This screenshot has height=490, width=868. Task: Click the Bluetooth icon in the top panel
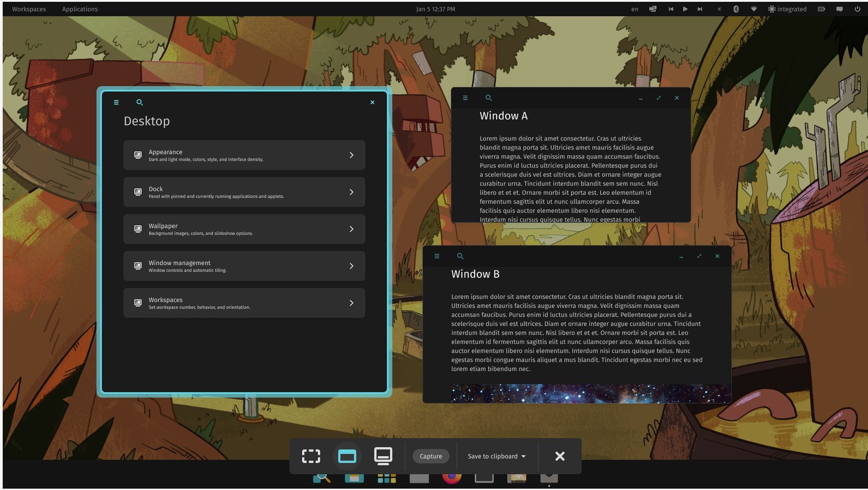(736, 9)
